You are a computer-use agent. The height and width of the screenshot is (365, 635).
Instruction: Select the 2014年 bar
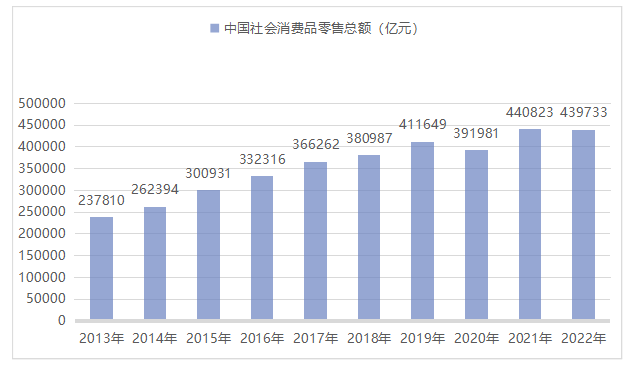pos(155,263)
